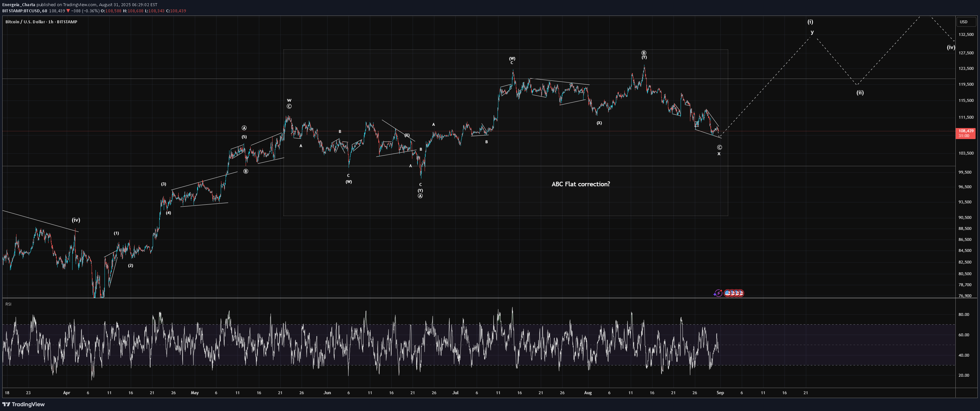Click the 132,500 price axis label
980x411 pixels.
[x=966, y=35]
